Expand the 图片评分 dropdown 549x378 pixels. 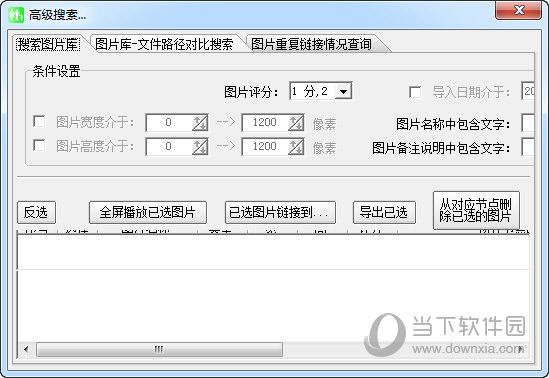[343, 91]
